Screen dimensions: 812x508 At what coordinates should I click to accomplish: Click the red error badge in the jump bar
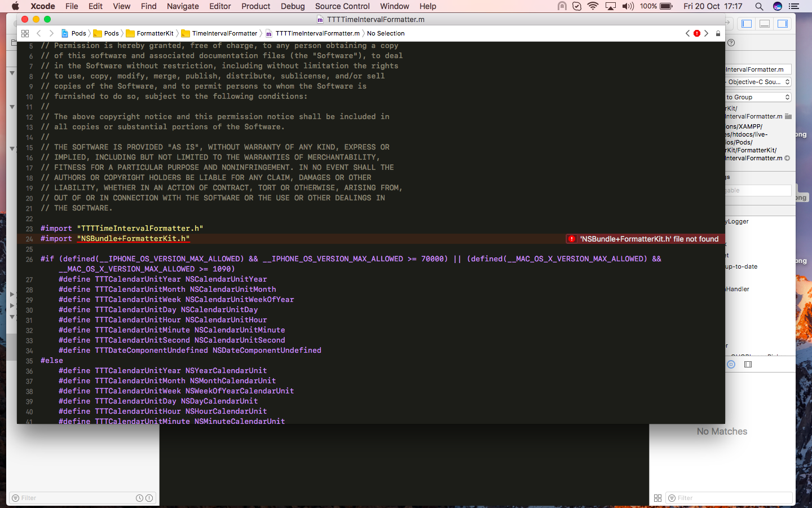pos(697,33)
